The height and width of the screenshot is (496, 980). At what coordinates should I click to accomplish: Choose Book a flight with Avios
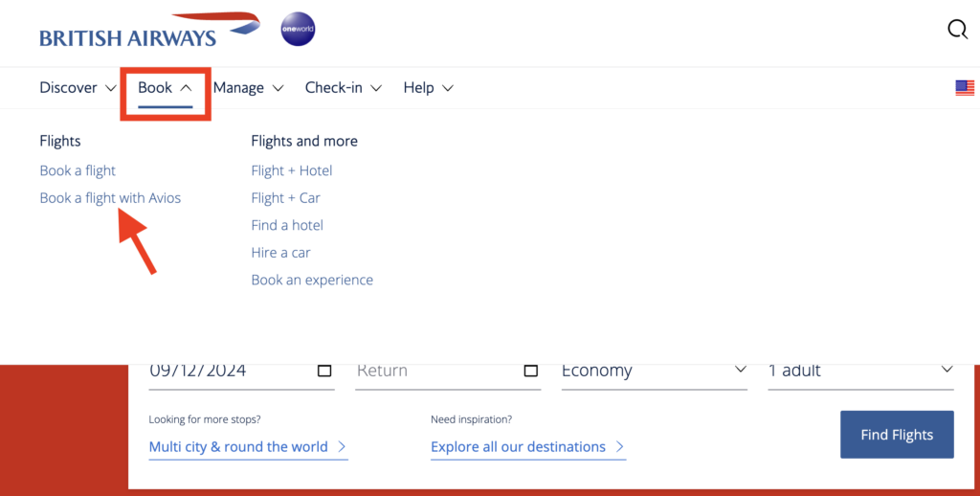[110, 198]
